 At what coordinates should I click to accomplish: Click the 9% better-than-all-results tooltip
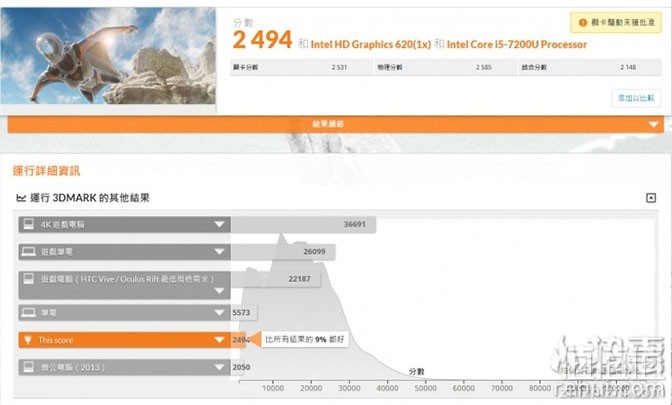pos(305,340)
